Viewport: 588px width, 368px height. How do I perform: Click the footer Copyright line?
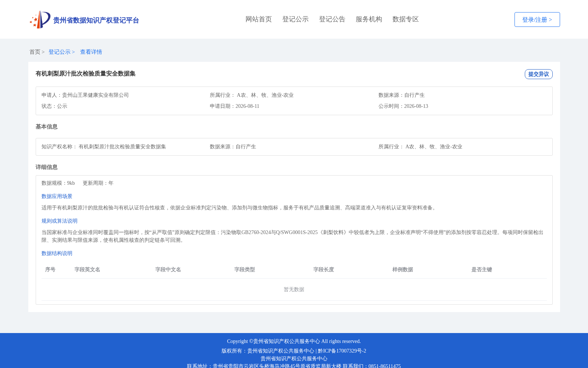[294, 341]
